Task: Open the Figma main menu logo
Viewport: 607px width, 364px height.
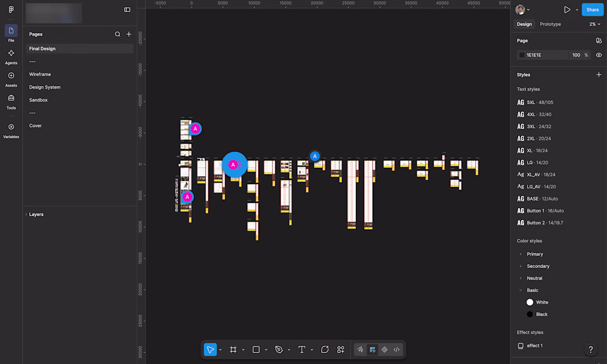Action: pos(11,10)
